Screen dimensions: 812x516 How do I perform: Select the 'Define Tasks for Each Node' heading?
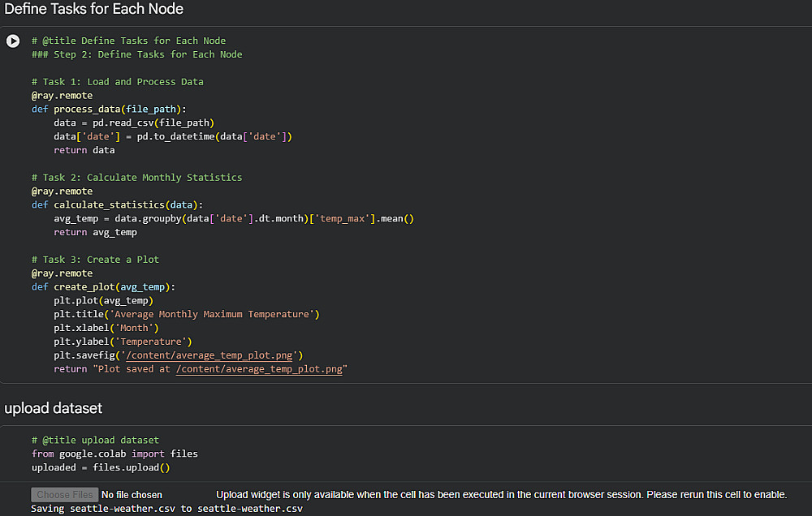94,10
